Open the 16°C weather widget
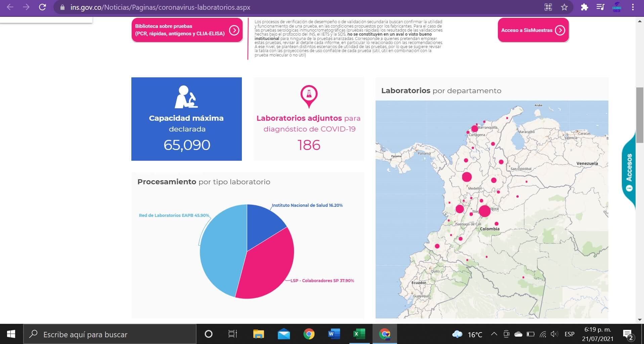 pyautogui.click(x=467, y=334)
